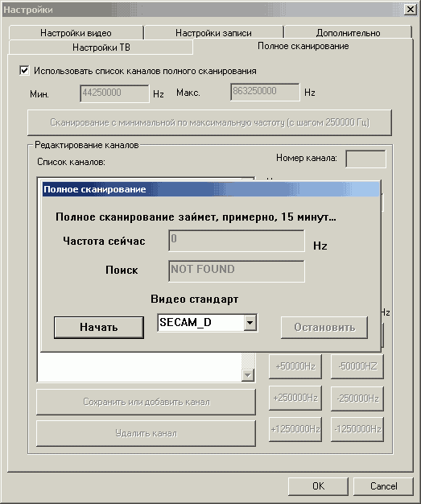421x504 pixels.
Task: Click the -1250000Hz step button
Action: [357, 429]
